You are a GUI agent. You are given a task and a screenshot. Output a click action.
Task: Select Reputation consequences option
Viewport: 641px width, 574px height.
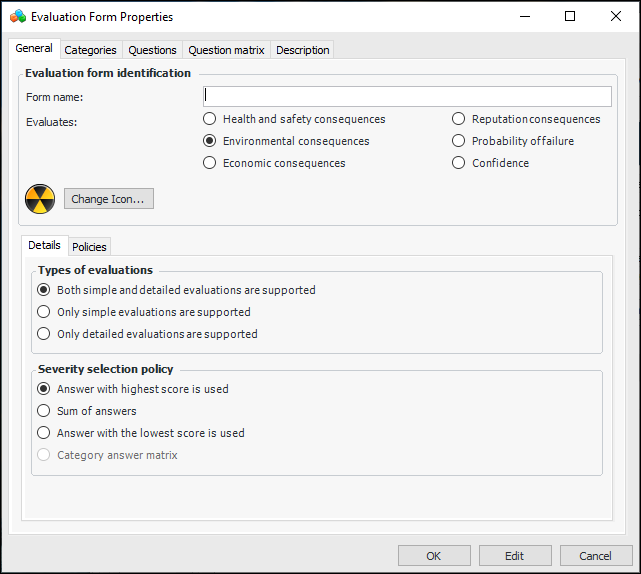(x=459, y=119)
